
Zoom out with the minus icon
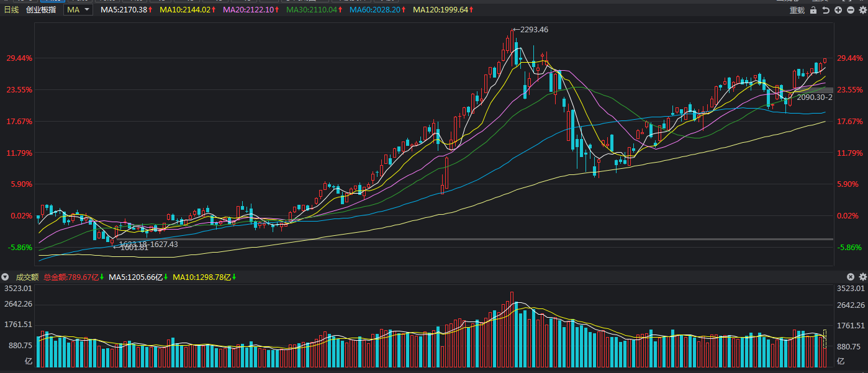[x=851, y=10]
